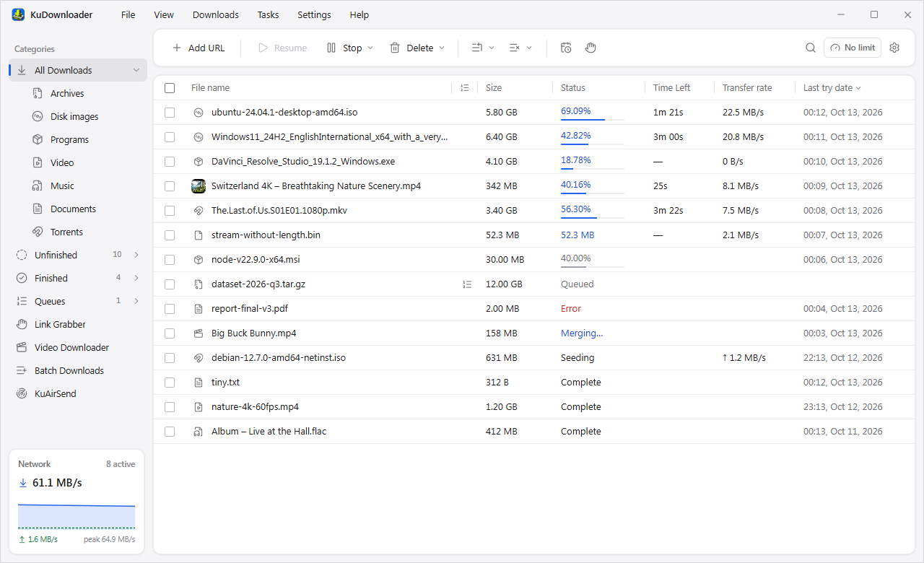Check the box for report-final-v3.pdf

170,309
